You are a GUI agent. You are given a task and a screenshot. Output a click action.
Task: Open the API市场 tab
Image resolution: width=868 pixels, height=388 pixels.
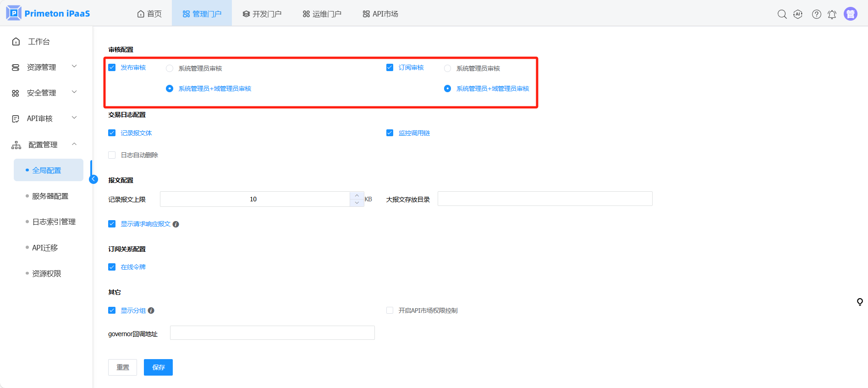coord(380,14)
